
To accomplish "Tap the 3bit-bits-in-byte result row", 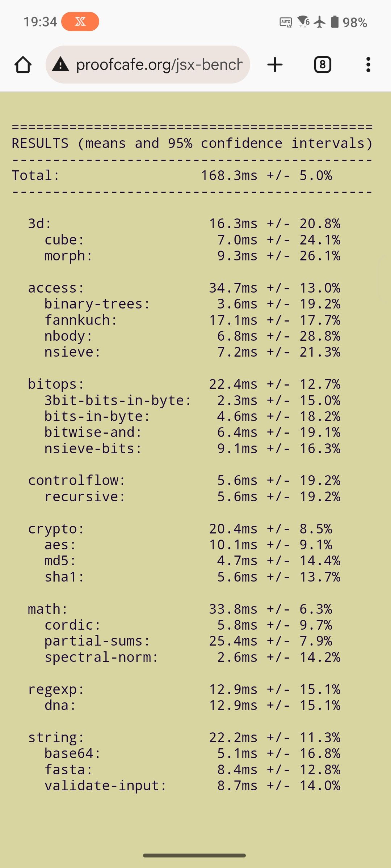I will coord(192,400).
